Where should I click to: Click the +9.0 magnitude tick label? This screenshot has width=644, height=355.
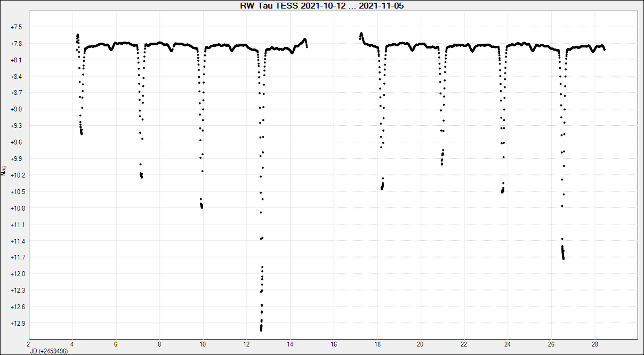click(x=16, y=109)
